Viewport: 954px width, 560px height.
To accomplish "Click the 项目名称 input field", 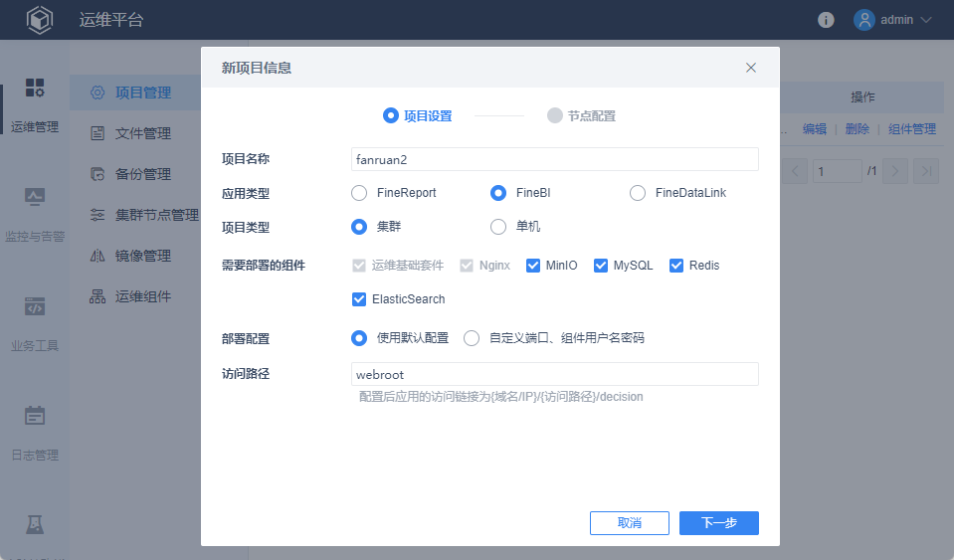I will click(555, 159).
